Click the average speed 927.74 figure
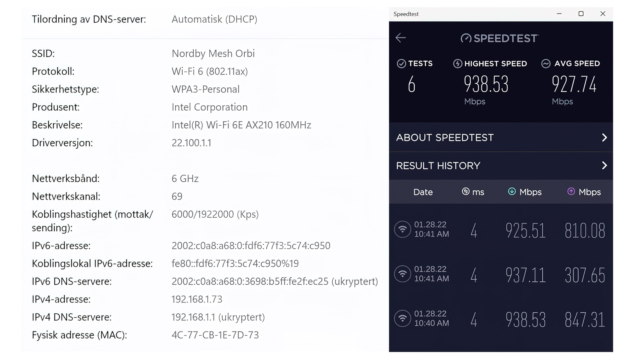 tap(574, 84)
